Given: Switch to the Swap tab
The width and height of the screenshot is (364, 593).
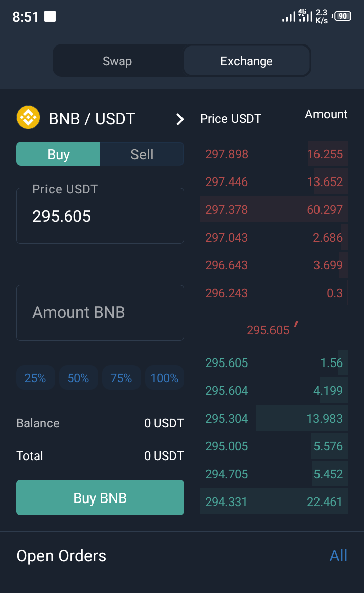Looking at the screenshot, I should point(118,61).
